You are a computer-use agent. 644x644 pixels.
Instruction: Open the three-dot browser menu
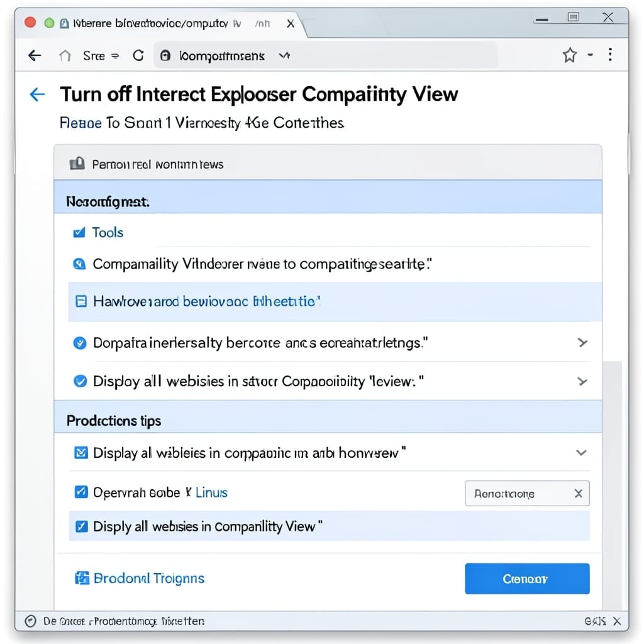[610, 54]
